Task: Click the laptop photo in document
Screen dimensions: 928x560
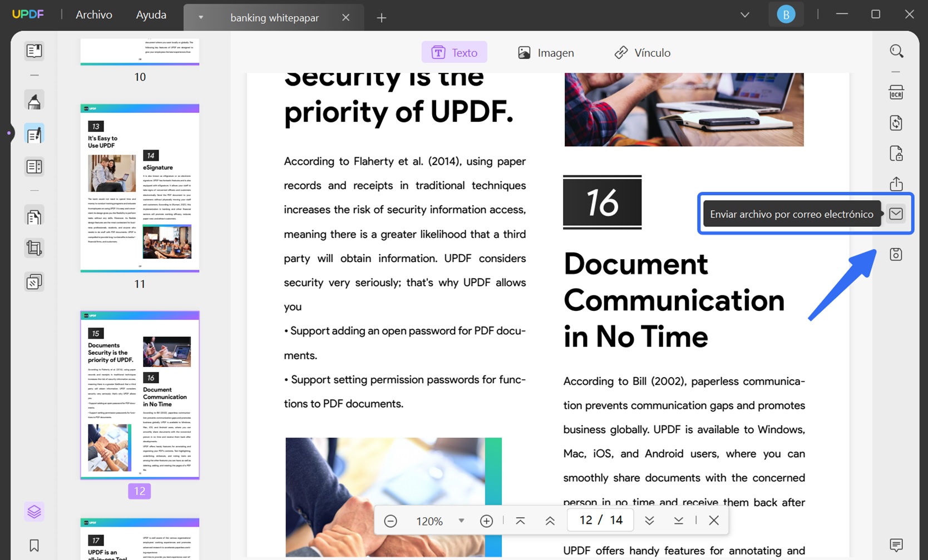Action: (684, 110)
